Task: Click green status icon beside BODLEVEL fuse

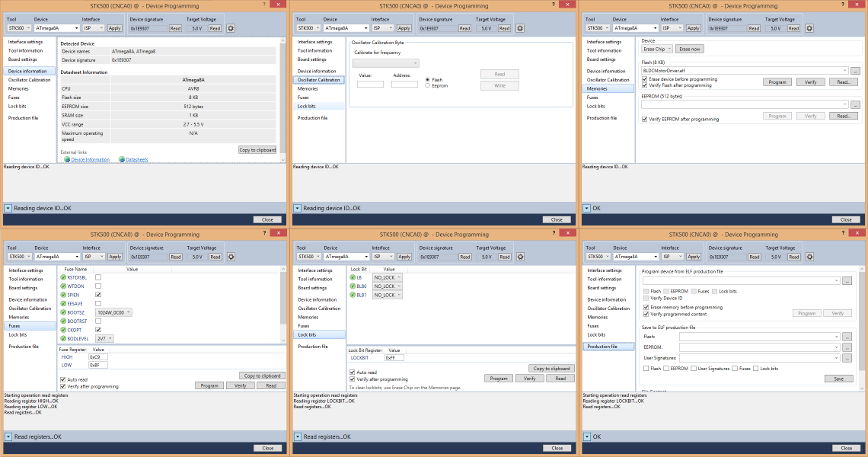Action: point(63,338)
